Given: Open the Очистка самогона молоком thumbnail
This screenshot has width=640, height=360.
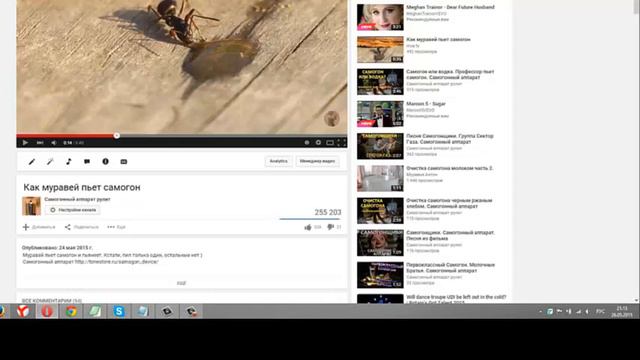Looking at the screenshot, I should pos(380,178).
